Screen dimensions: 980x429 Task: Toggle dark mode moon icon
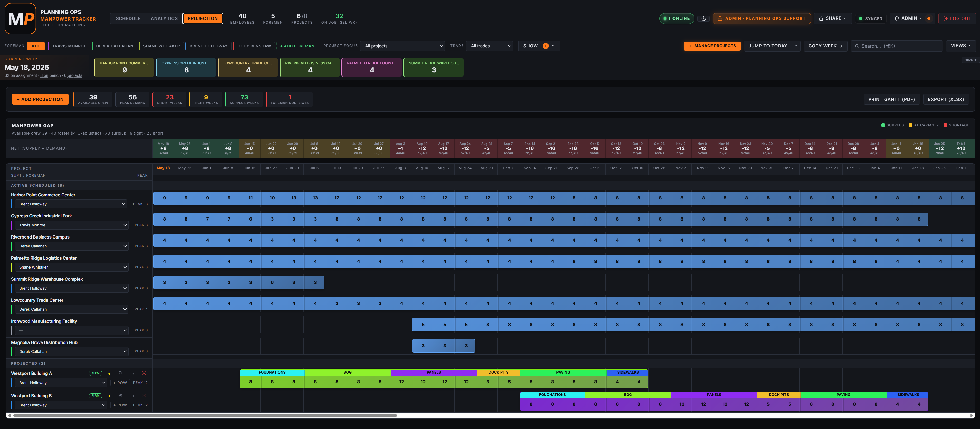[x=703, y=18]
